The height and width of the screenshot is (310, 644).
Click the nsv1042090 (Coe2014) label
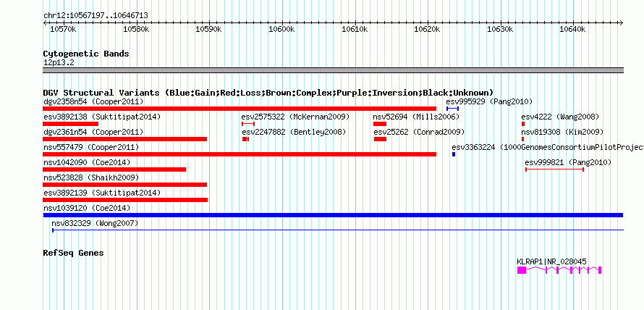point(87,162)
